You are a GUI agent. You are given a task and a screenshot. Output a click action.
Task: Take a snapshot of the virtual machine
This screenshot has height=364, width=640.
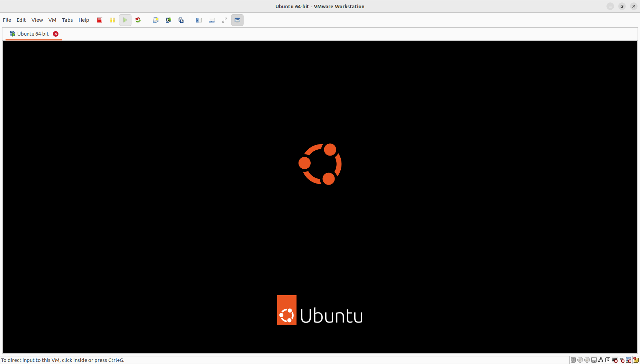156,20
